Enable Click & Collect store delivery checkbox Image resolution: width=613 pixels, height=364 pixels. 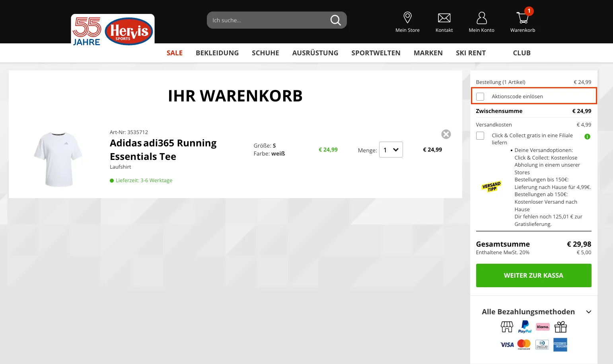[x=480, y=136]
